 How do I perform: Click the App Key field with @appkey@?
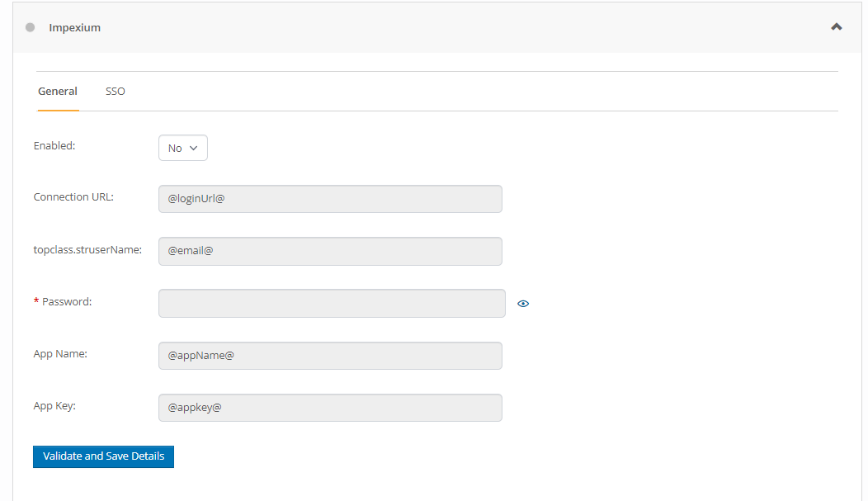click(330, 408)
